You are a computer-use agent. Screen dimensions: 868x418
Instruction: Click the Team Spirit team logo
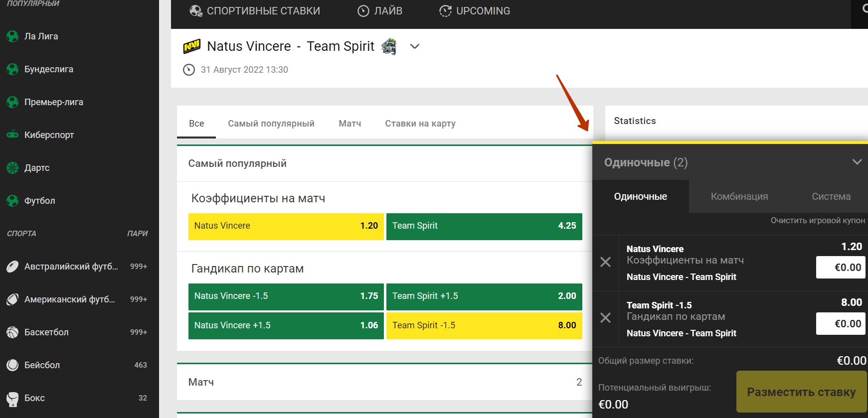389,46
